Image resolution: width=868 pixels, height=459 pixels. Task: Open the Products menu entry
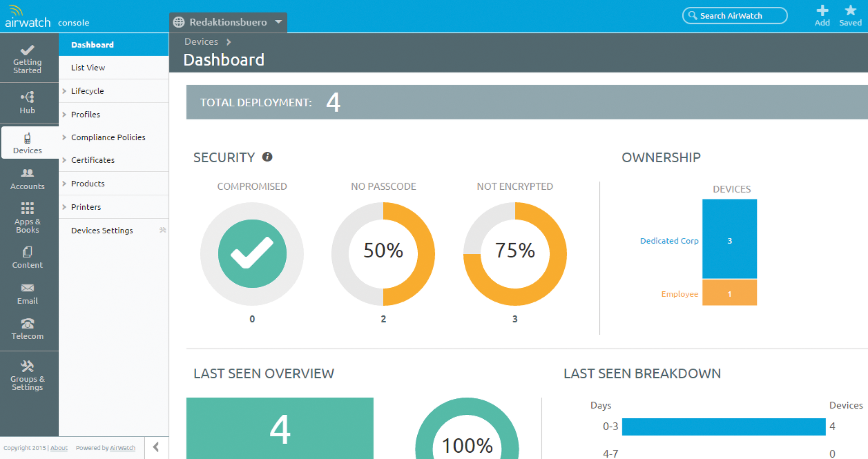pos(88,183)
